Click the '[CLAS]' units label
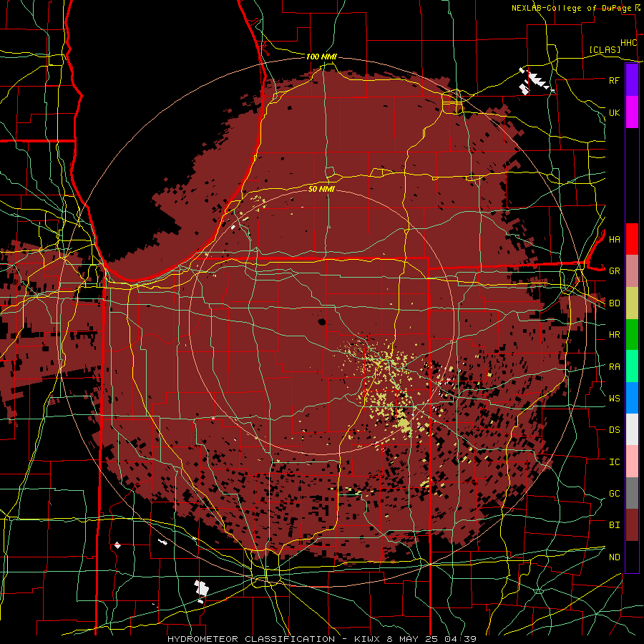This screenshot has height=644, width=644. pos(605,50)
